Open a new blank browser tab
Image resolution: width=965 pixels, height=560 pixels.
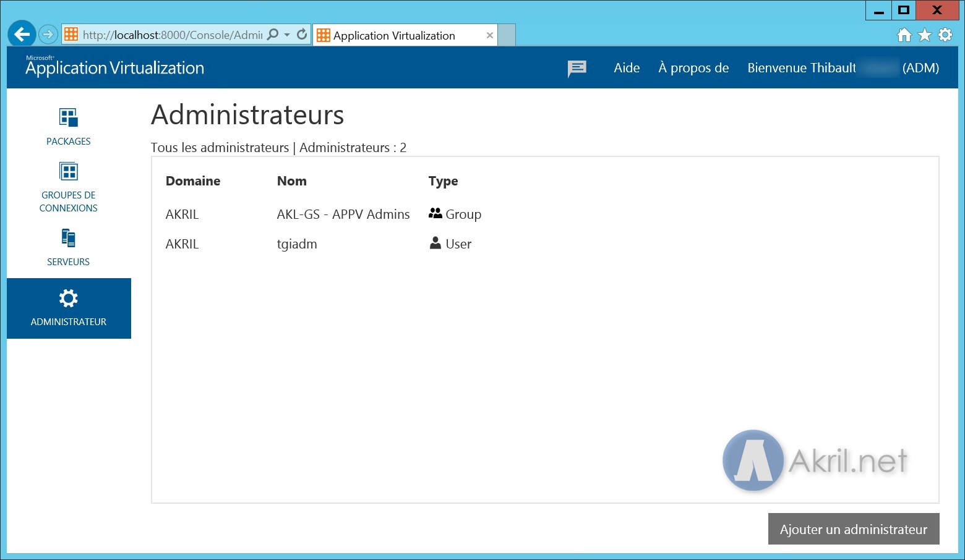507,35
